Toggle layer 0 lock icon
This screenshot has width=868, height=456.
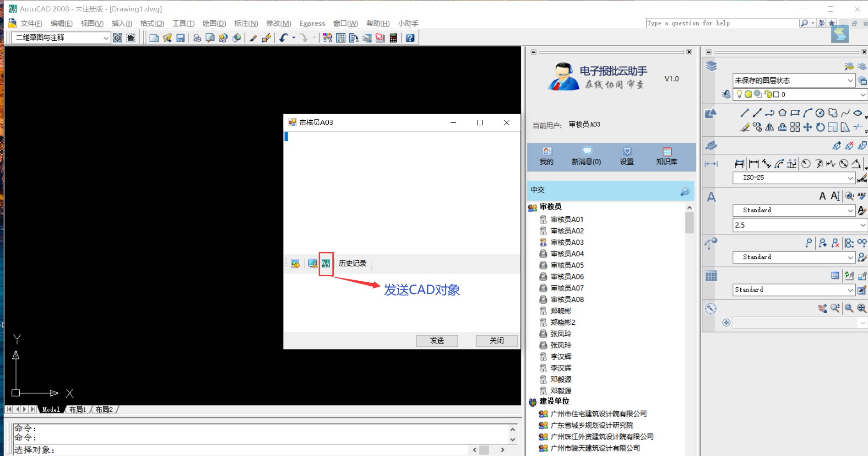click(768, 94)
